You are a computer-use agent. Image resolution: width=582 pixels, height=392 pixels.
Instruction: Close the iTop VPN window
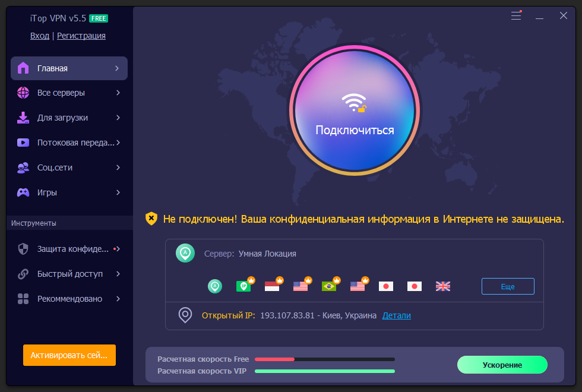(x=564, y=15)
